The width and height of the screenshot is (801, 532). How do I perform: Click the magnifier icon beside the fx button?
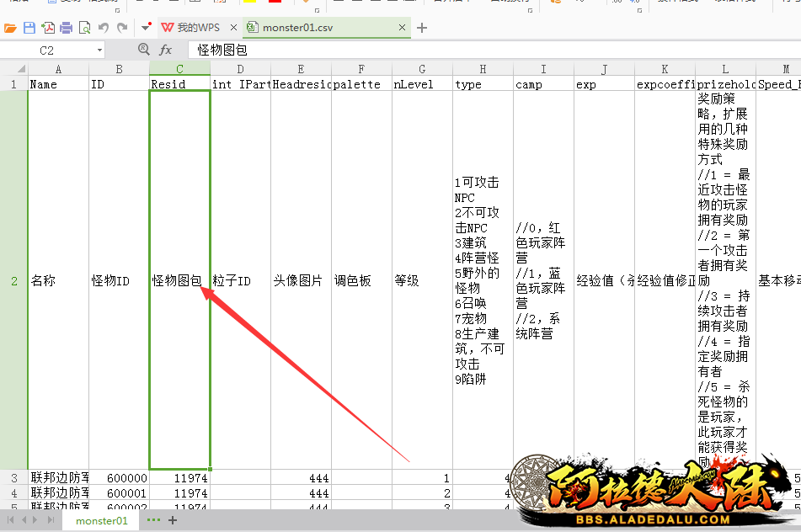[144, 51]
